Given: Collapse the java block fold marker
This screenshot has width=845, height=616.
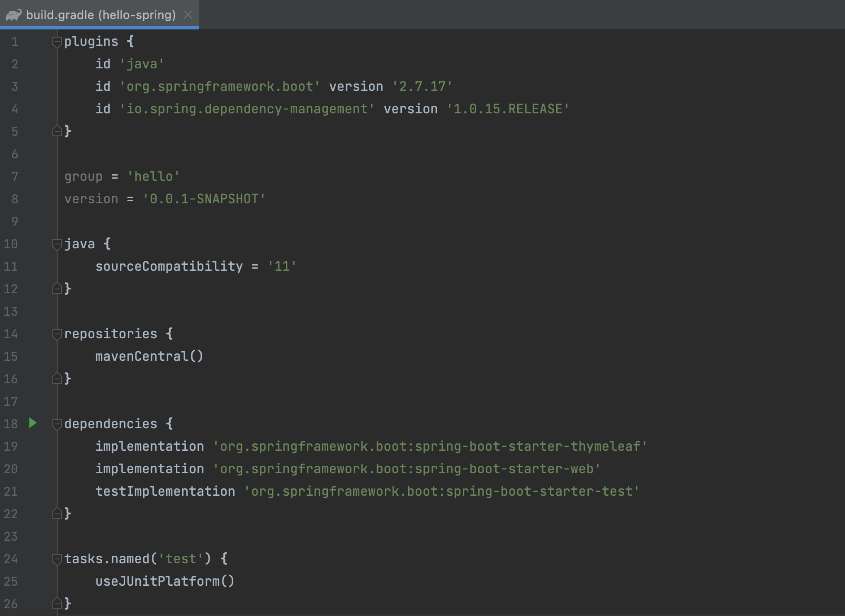Looking at the screenshot, I should click(x=57, y=244).
